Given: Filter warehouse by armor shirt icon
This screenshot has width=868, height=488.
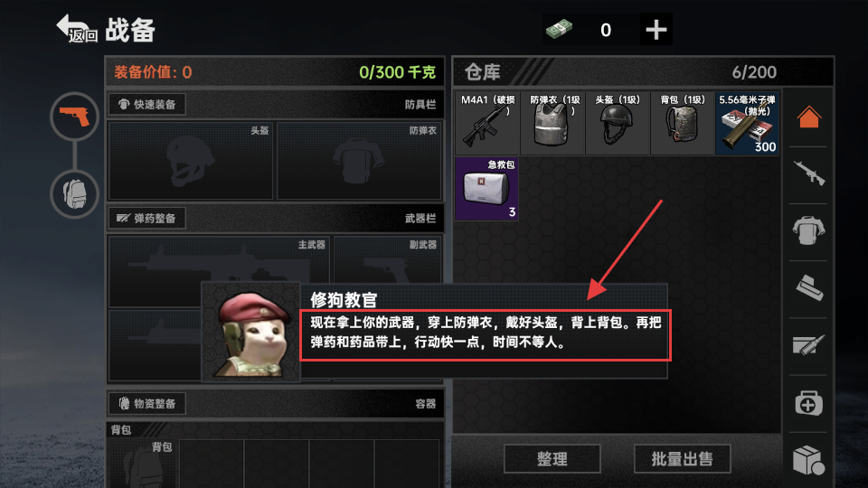Looking at the screenshot, I should [808, 230].
